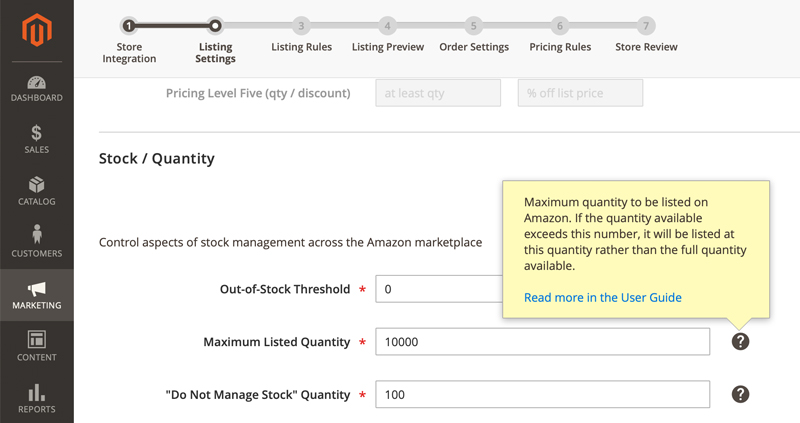Open the Sales sidebar menu
800x423 pixels.
click(37, 139)
